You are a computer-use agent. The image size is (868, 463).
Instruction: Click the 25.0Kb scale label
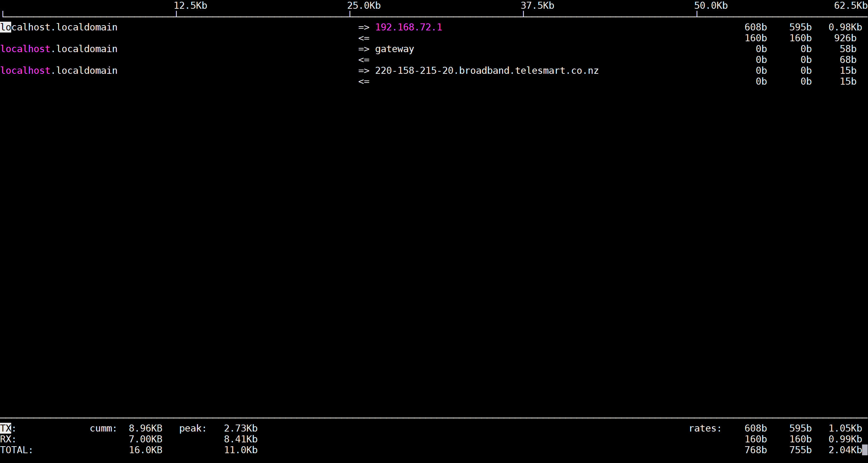(364, 6)
